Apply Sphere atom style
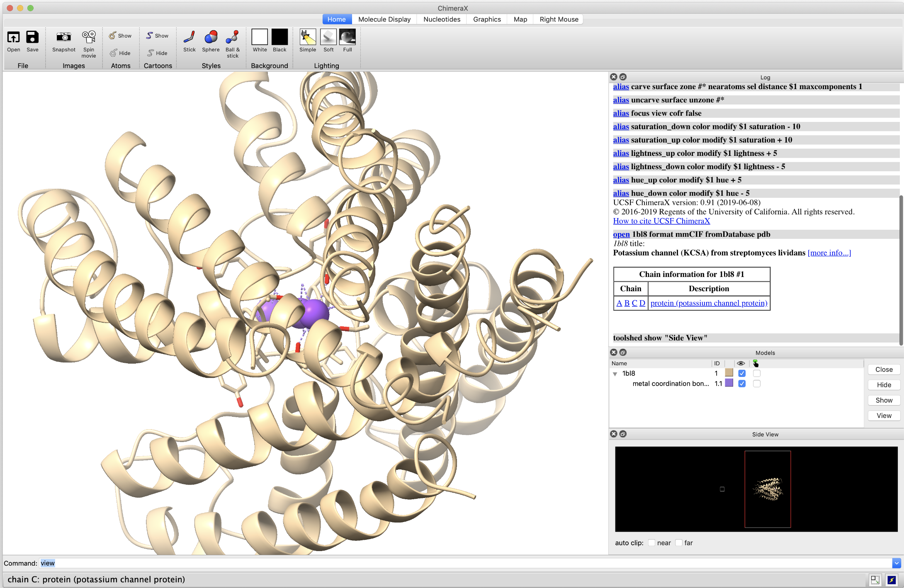Screen dimensions: 904x588 pos(211,37)
